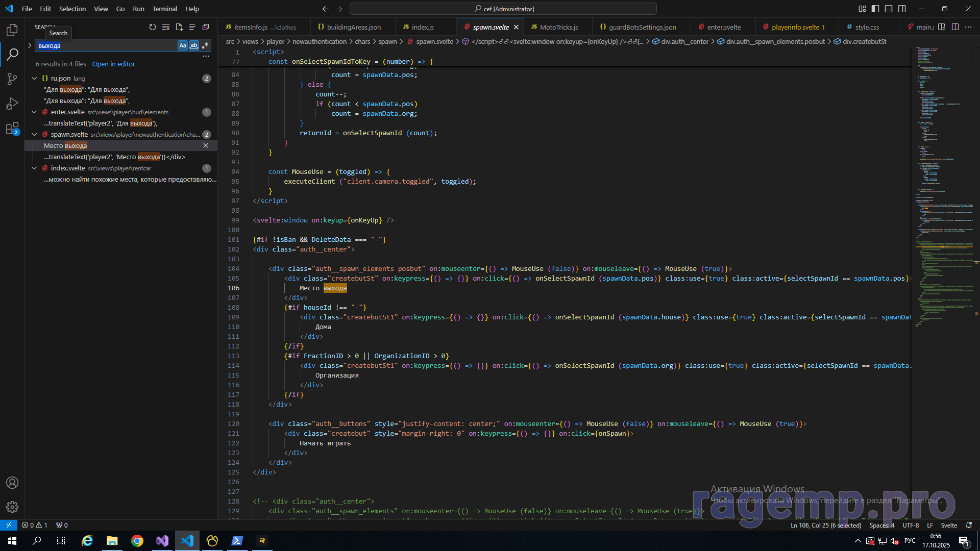Expand the Replace field chevron
This screenshot has width=980, height=551.
[30, 45]
